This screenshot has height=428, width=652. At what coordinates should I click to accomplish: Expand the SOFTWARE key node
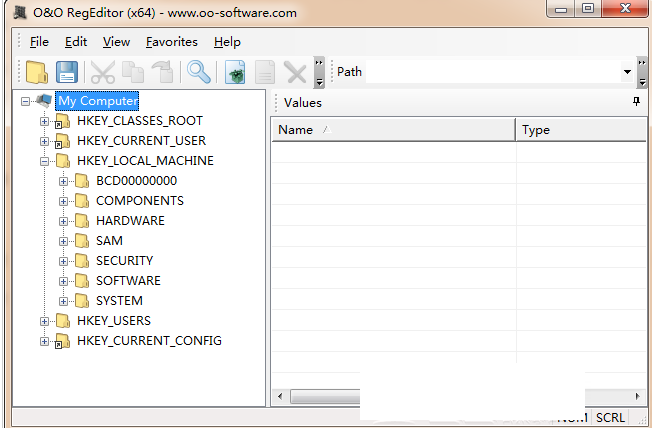pos(64,281)
